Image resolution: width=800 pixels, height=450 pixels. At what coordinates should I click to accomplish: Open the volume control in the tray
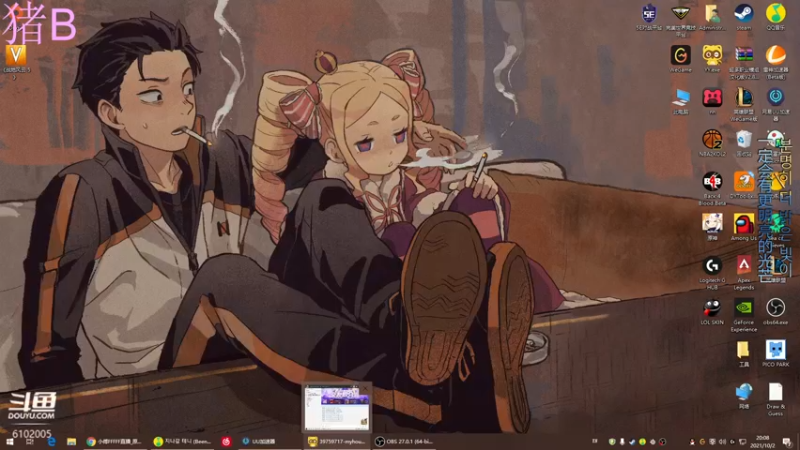pyautogui.click(x=722, y=442)
